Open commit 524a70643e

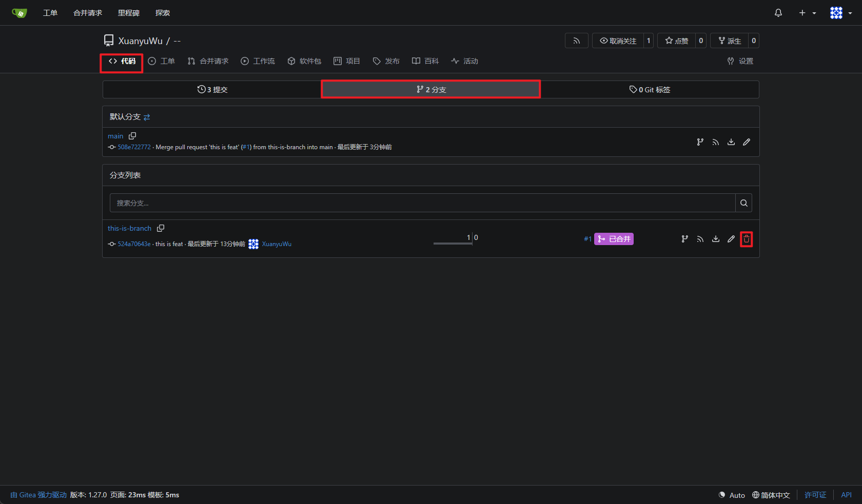point(134,244)
